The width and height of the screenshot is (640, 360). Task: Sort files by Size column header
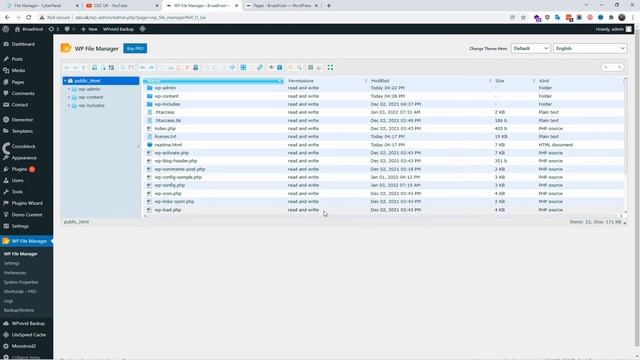pos(513,81)
